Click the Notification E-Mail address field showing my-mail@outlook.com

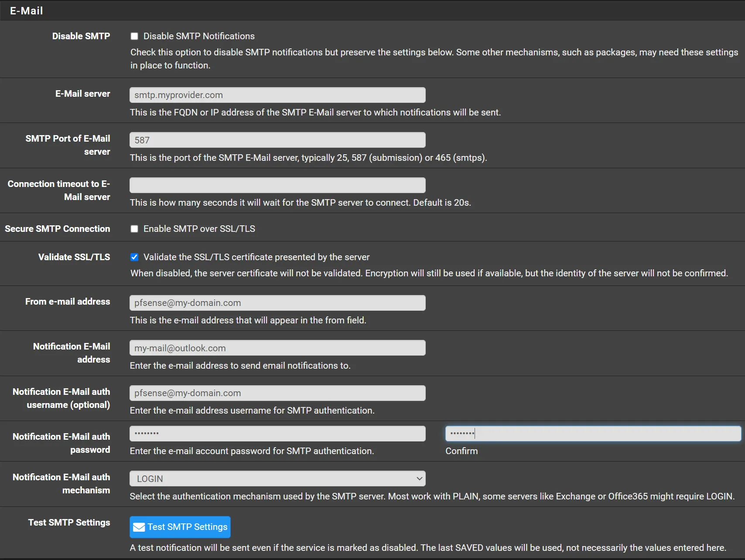(x=277, y=348)
